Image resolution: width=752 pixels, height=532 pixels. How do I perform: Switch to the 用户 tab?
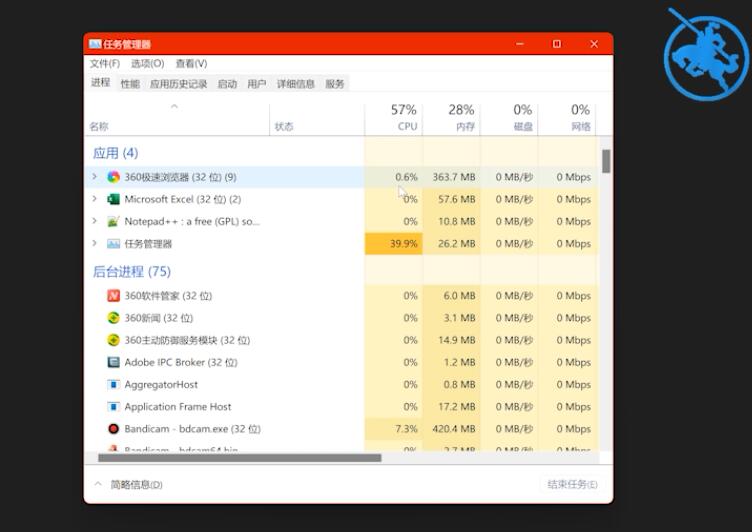(x=257, y=84)
